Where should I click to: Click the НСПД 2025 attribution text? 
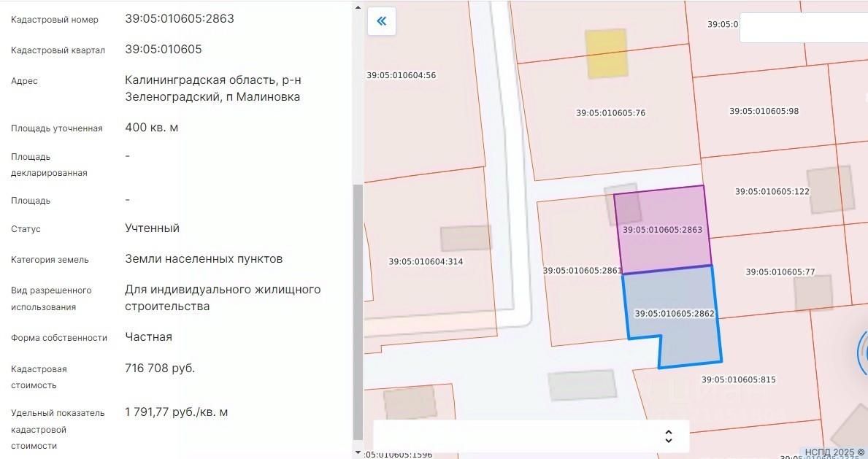click(835, 452)
